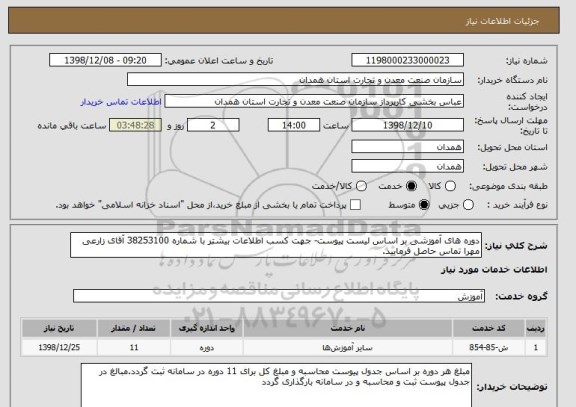
Task: Click the شرح کلی نیاز description box
Action: (276, 245)
